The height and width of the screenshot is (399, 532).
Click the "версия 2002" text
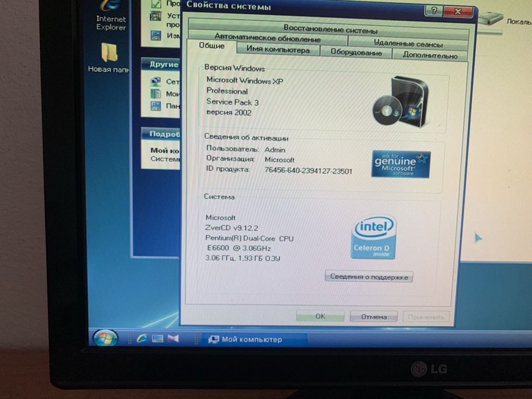point(229,112)
